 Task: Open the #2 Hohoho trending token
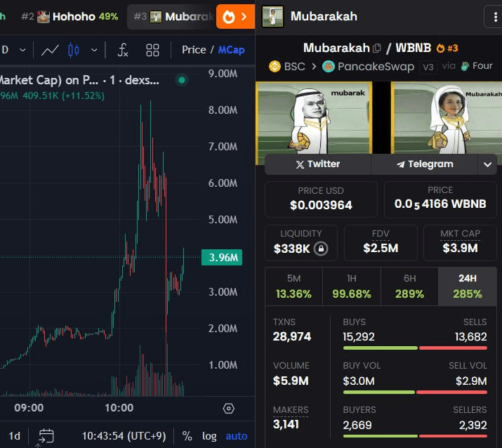coord(70,16)
